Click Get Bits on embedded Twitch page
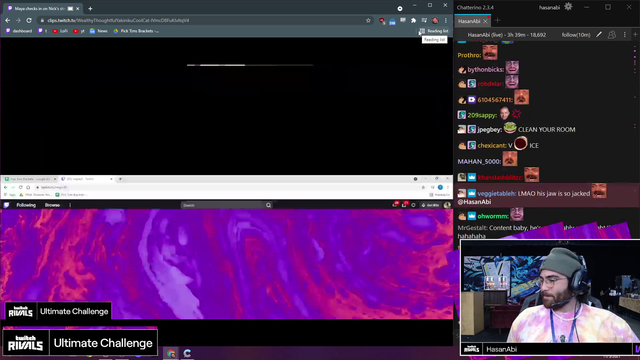The height and width of the screenshot is (360, 640). pos(430,205)
